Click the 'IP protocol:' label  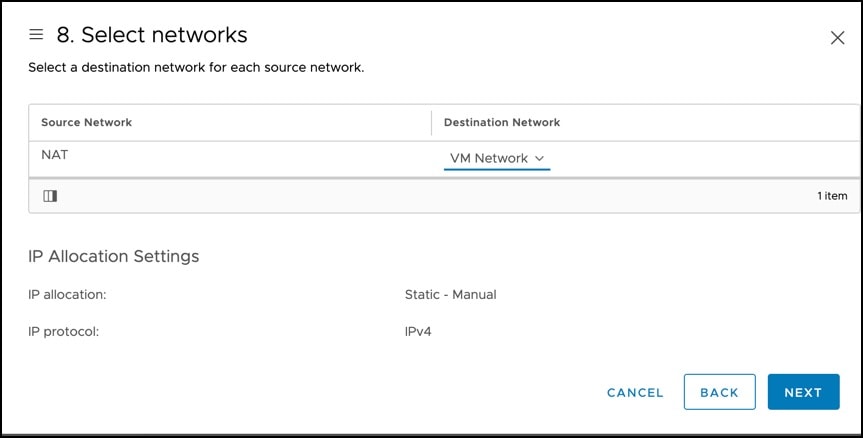tap(63, 332)
